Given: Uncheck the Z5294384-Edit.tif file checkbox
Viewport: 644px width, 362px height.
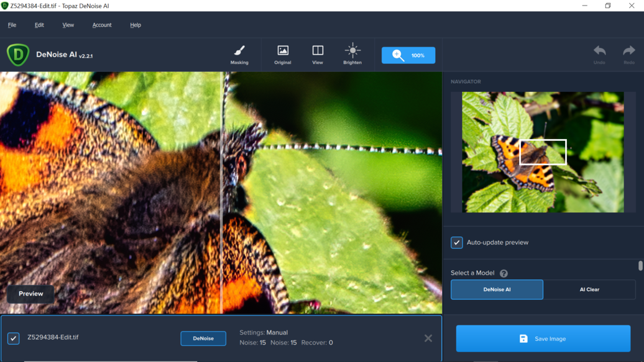Looking at the screenshot, I should 13,338.
